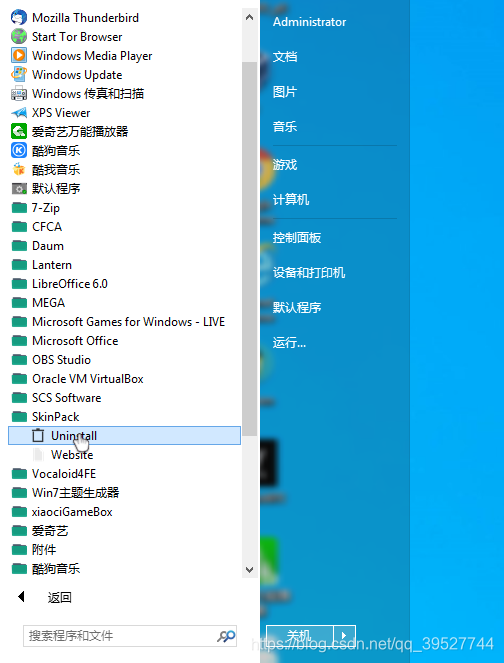Open 计算机 computer link

(291, 200)
